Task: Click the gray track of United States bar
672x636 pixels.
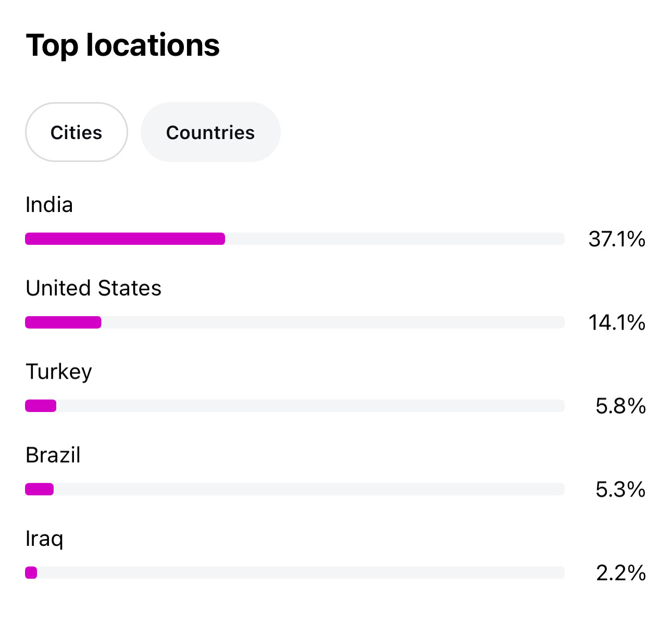Action: pos(332,322)
